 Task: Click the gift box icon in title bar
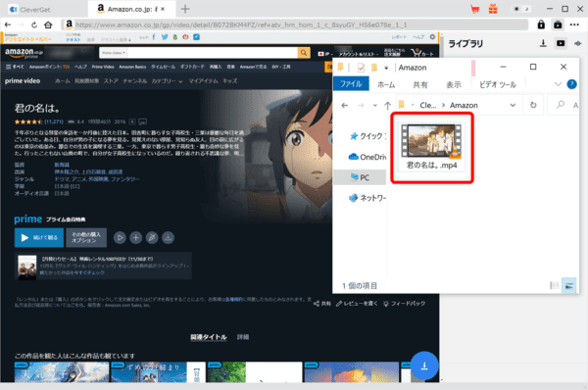click(493, 9)
